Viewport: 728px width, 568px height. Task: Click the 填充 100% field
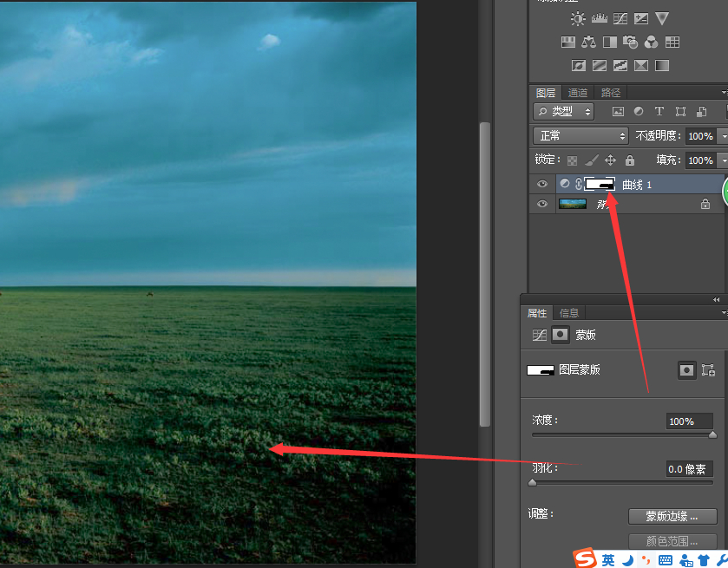click(x=700, y=160)
